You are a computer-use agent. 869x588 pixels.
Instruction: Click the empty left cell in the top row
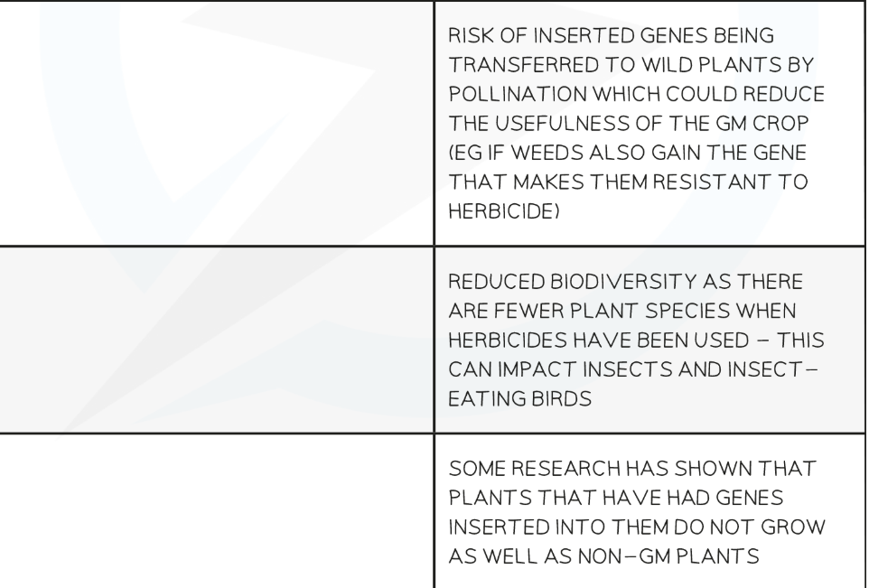pos(217,123)
